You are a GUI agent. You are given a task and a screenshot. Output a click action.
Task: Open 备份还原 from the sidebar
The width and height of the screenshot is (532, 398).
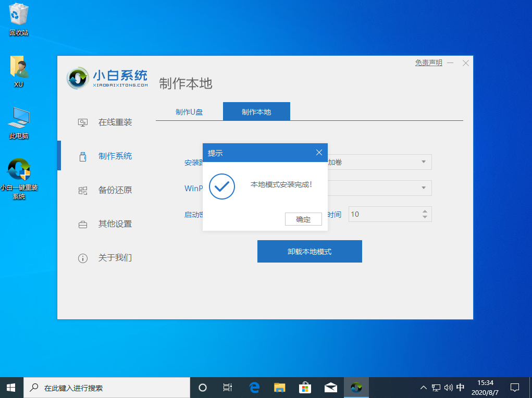115,190
